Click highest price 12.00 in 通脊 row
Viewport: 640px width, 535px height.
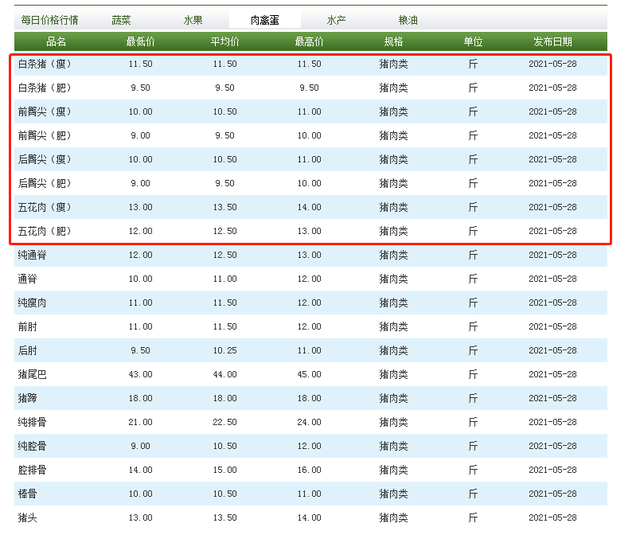pyautogui.click(x=309, y=279)
